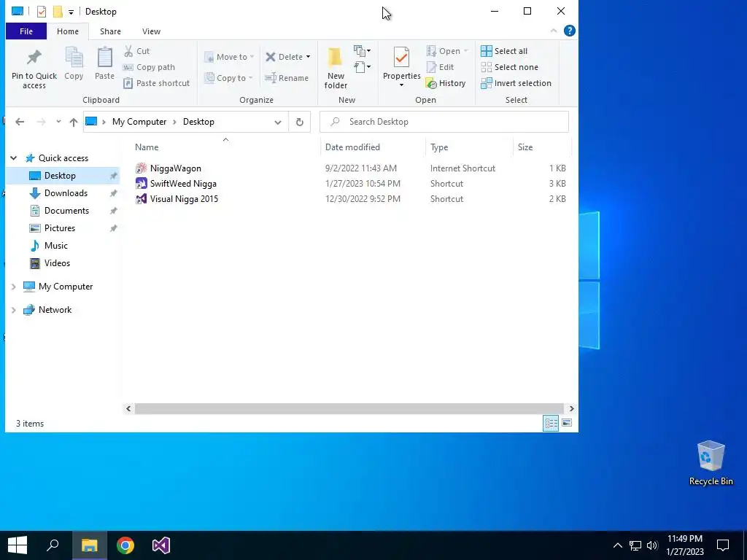Click Invert selection

pos(516,83)
